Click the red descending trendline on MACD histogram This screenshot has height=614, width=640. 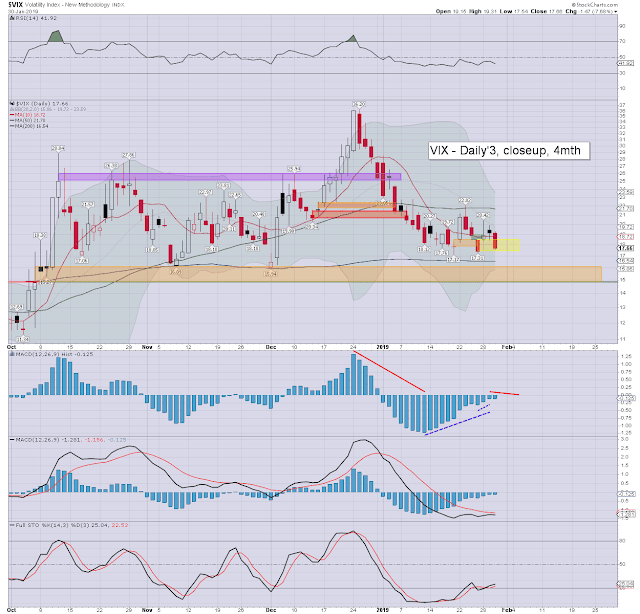(389, 371)
